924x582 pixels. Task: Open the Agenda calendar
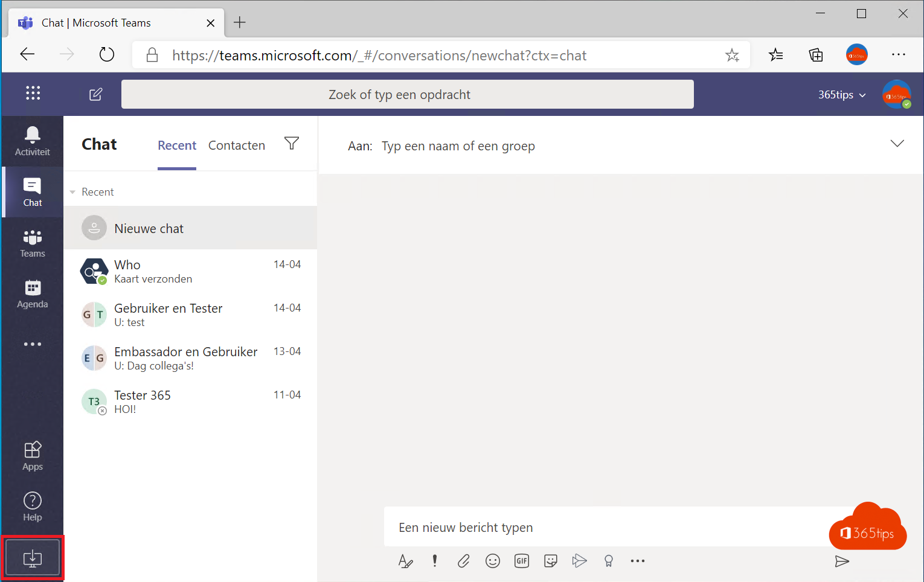tap(33, 294)
